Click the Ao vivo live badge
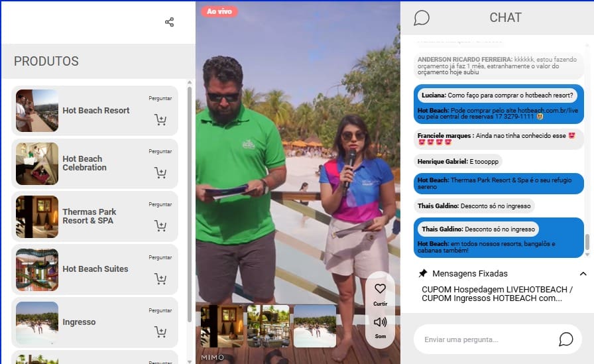Image resolution: width=594 pixels, height=364 pixels. [219, 11]
